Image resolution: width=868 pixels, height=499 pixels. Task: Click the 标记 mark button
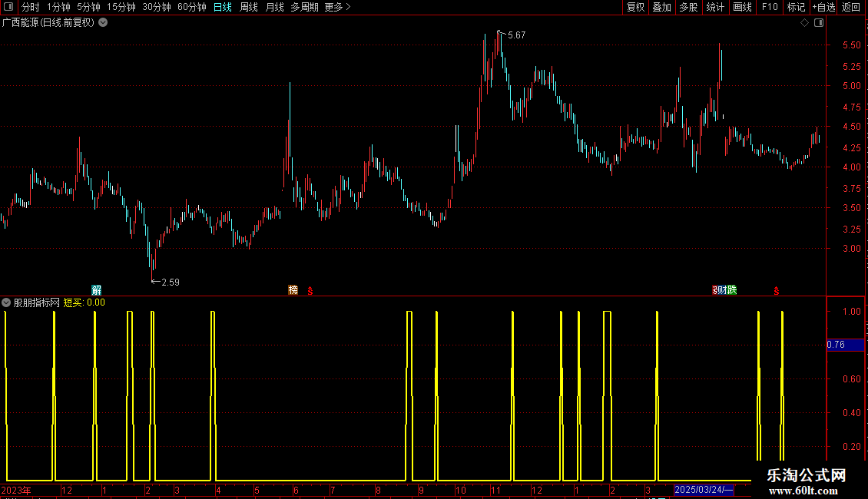[796, 7]
